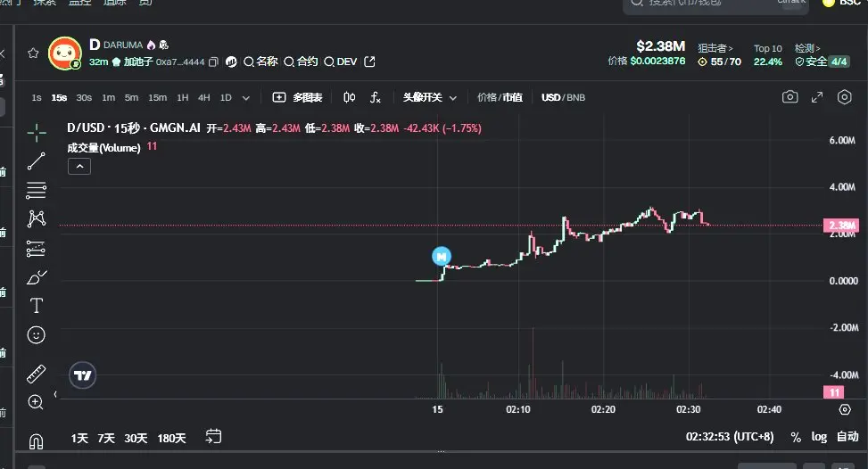The height and width of the screenshot is (469, 868).
Task: Enable the magnet snap mode
Action: 36,441
